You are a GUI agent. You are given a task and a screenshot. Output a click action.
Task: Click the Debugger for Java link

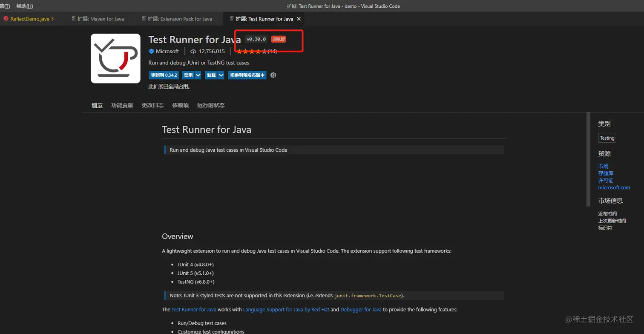361,310
